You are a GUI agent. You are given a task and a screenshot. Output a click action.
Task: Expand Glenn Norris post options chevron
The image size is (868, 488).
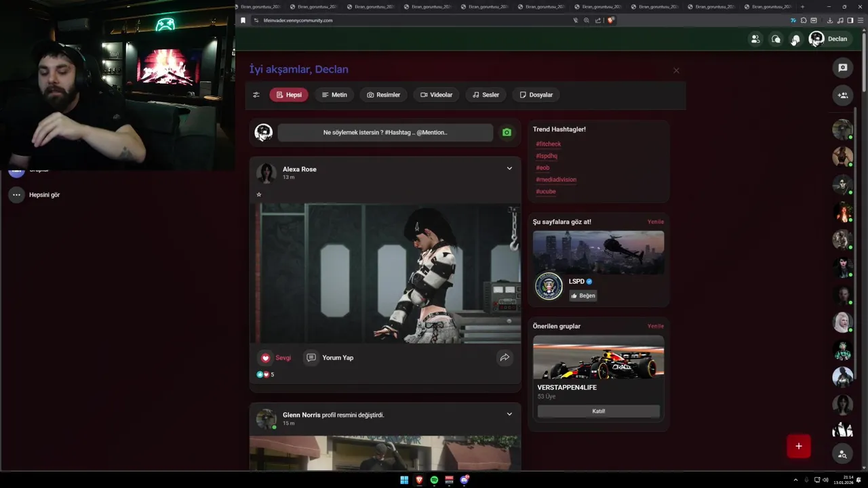pos(509,414)
